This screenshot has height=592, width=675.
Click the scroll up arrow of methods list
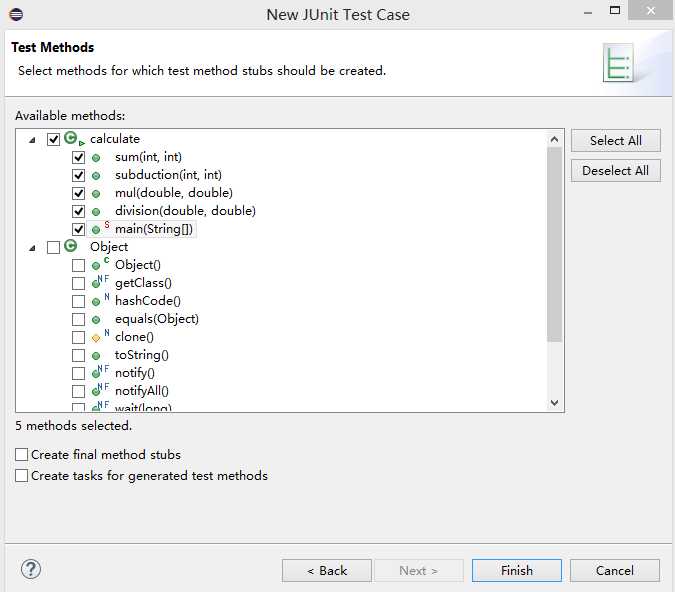pyautogui.click(x=554, y=139)
